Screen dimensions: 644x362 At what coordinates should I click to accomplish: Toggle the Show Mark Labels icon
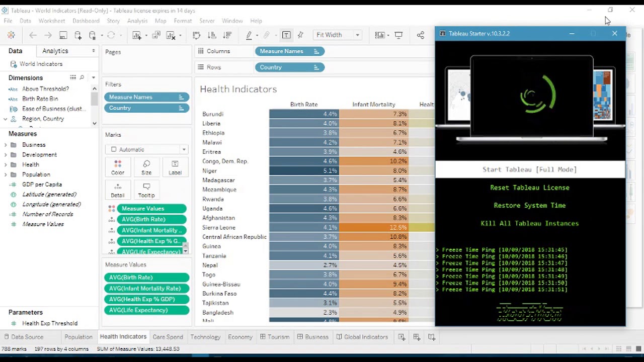click(286, 35)
